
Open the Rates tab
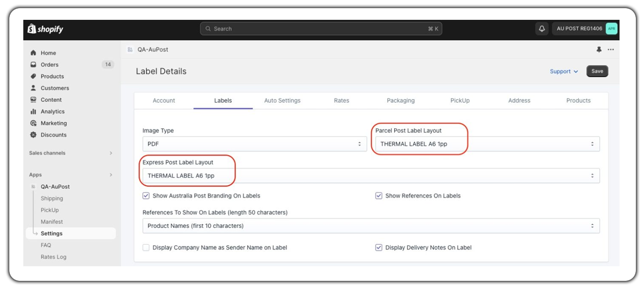[x=341, y=100]
